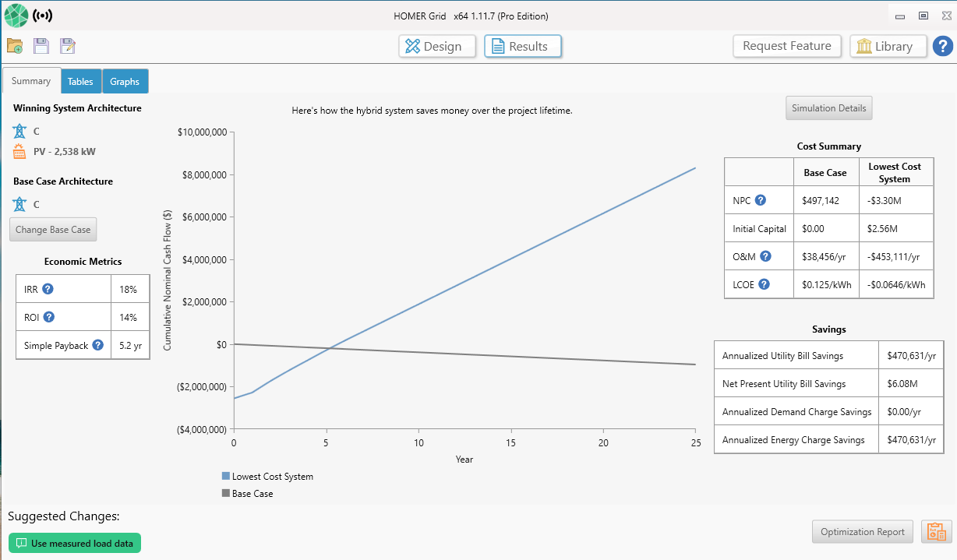This screenshot has height=560, width=957.
Task: Click the orange PV solar panel icon
Action: point(20,151)
